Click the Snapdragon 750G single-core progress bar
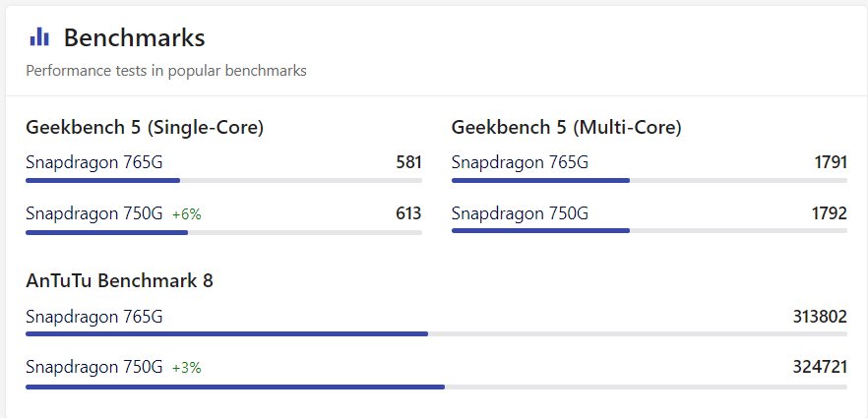 point(223,233)
